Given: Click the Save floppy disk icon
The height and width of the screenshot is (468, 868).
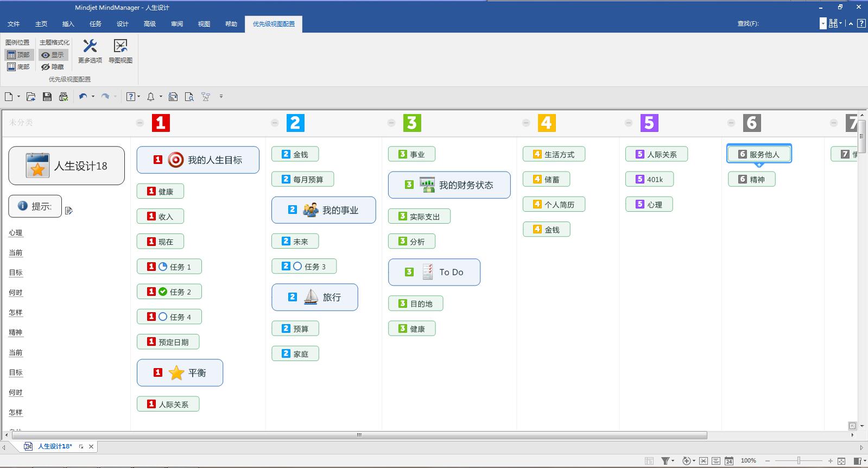Looking at the screenshot, I should click(47, 97).
